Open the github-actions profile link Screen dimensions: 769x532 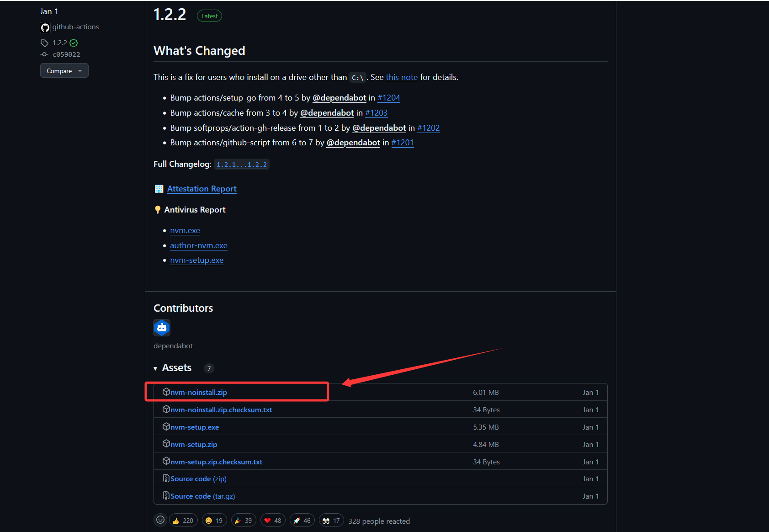75,27
